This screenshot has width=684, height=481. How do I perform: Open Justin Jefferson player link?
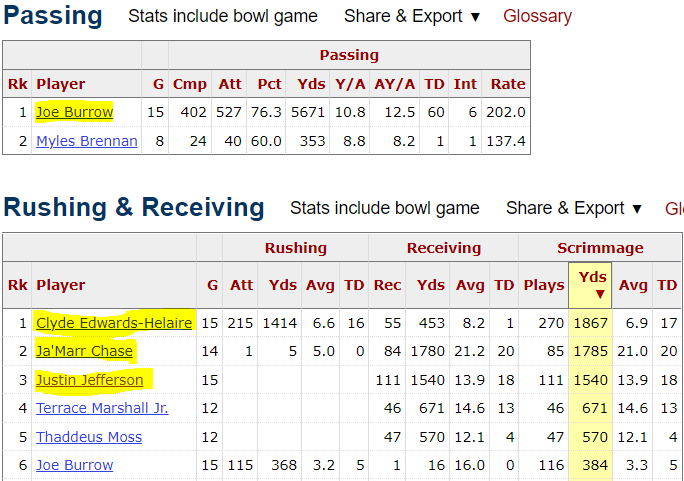point(89,380)
